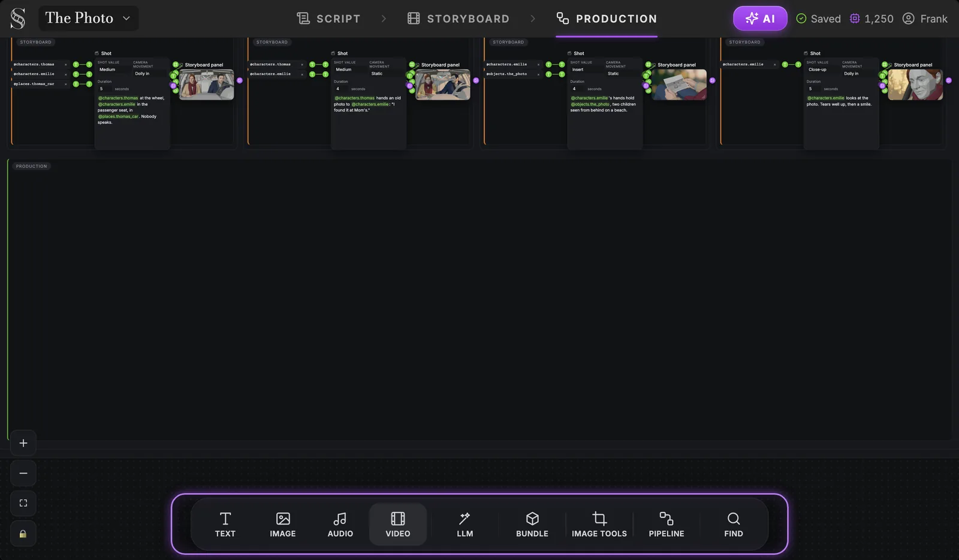The image size is (959, 560).
Task: Click the shot description ending 'Nobody speaks.'
Action: tap(131, 110)
